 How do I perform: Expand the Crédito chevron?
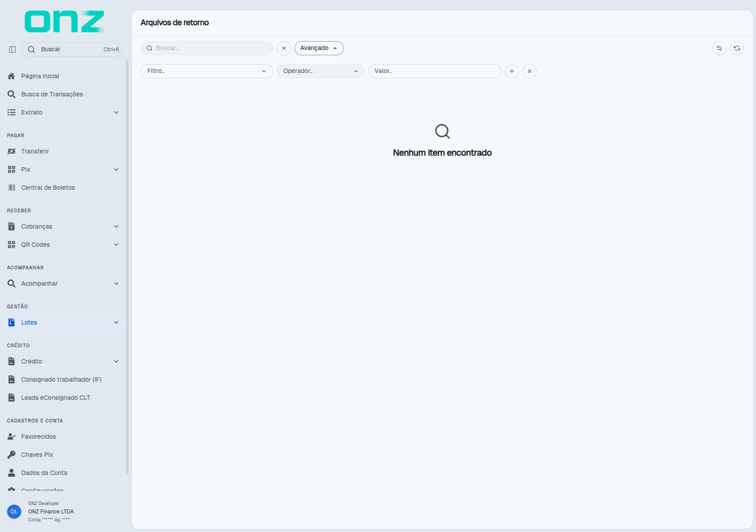coord(116,361)
